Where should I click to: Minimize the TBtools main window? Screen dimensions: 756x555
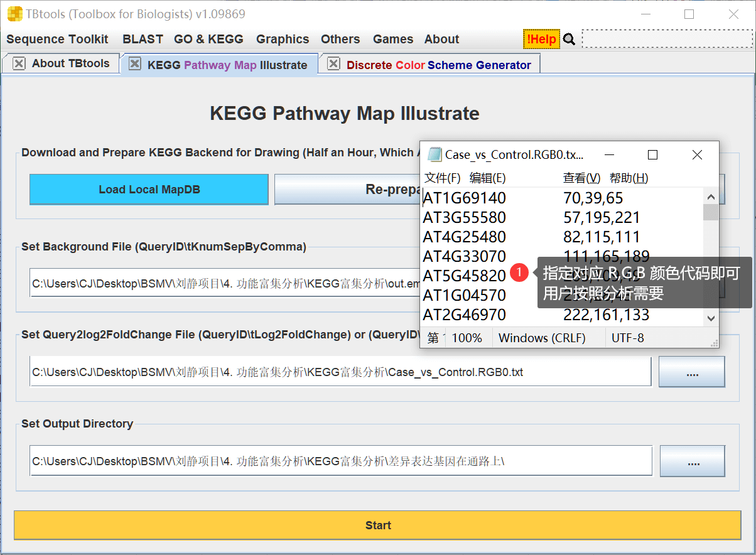pyautogui.click(x=645, y=14)
